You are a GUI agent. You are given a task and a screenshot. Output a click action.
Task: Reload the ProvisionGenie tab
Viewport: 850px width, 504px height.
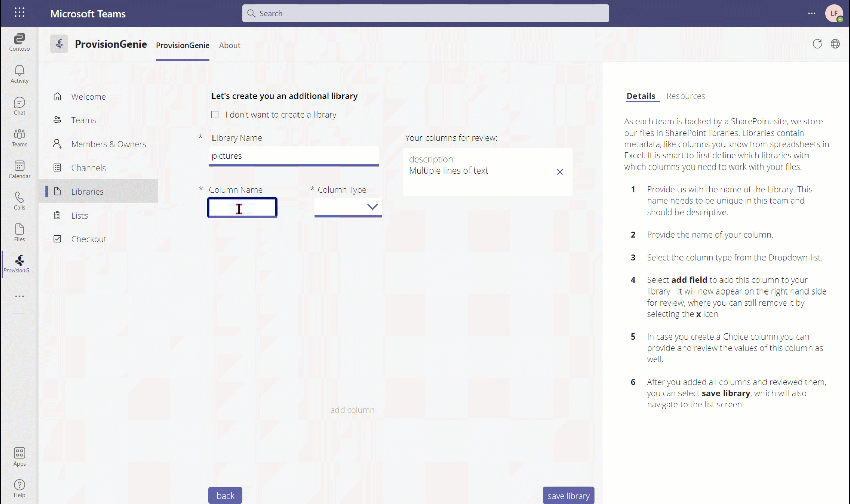[817, 44]
